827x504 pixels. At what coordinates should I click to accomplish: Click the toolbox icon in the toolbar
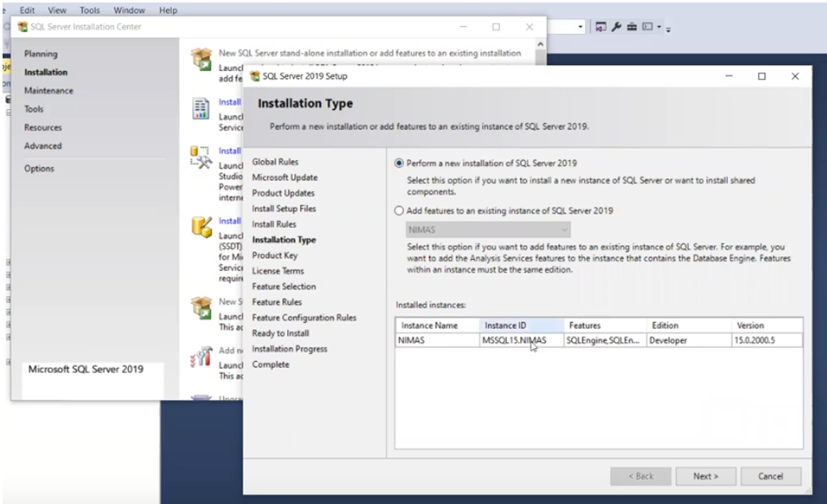click(x=632, y=25)
